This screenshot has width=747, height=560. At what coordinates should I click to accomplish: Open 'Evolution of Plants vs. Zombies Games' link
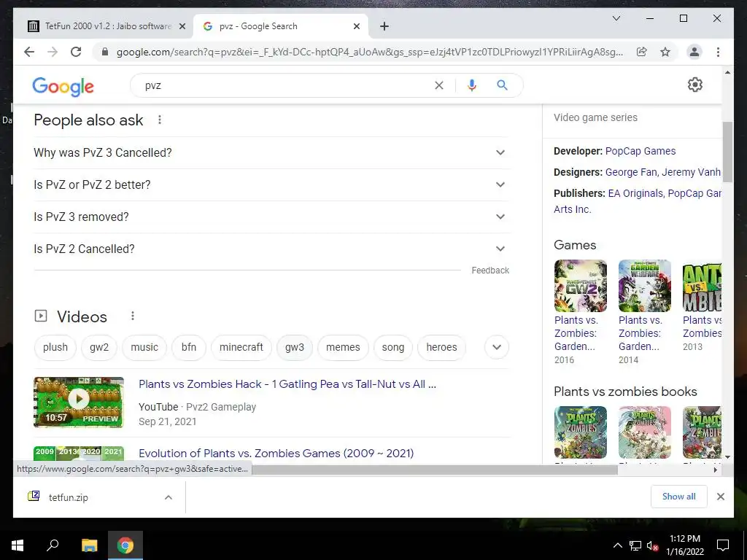point(276,454)
